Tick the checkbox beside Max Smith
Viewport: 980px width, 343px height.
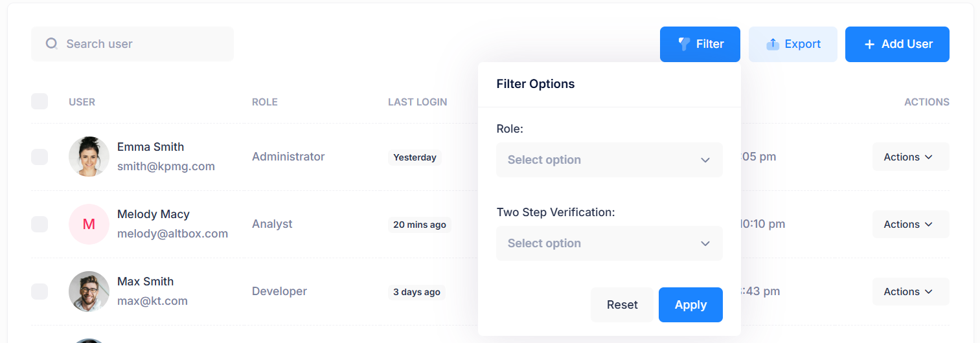click(x=40, y=291)
